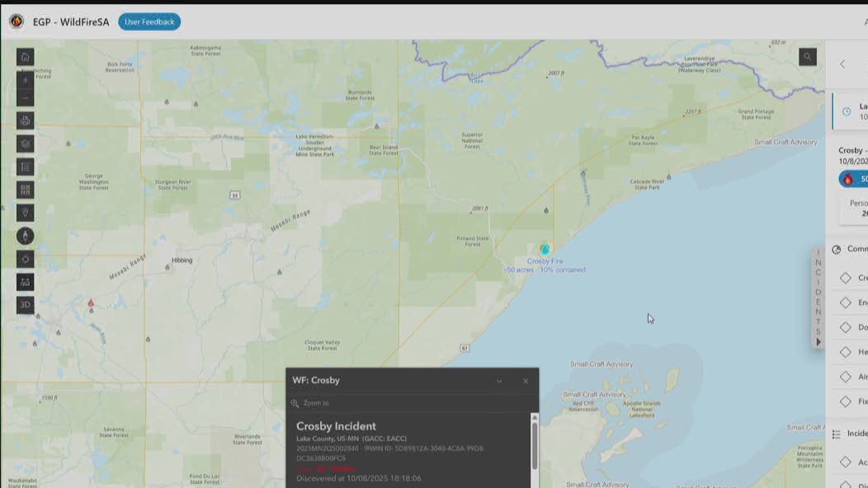The image size is (868, 488).
Task: Click the EGP WildFireSA flame logo
Action: [17, 21]
